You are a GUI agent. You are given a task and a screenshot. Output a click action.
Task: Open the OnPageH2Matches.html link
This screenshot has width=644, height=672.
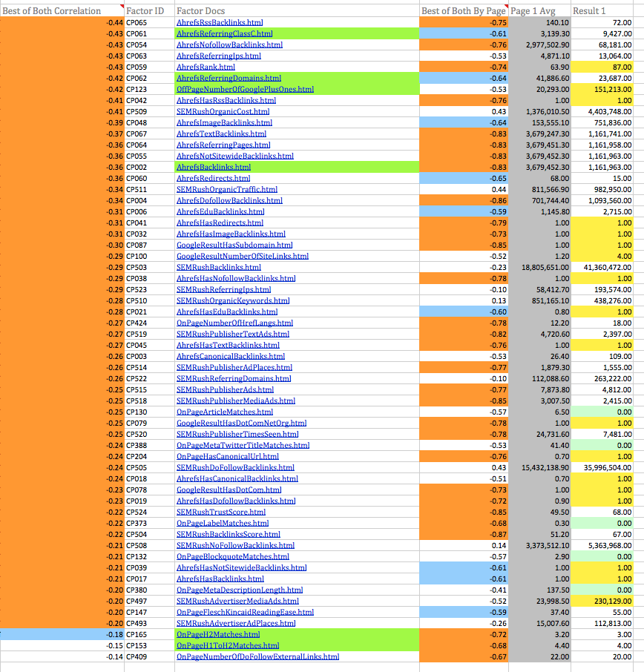(218, 636)
